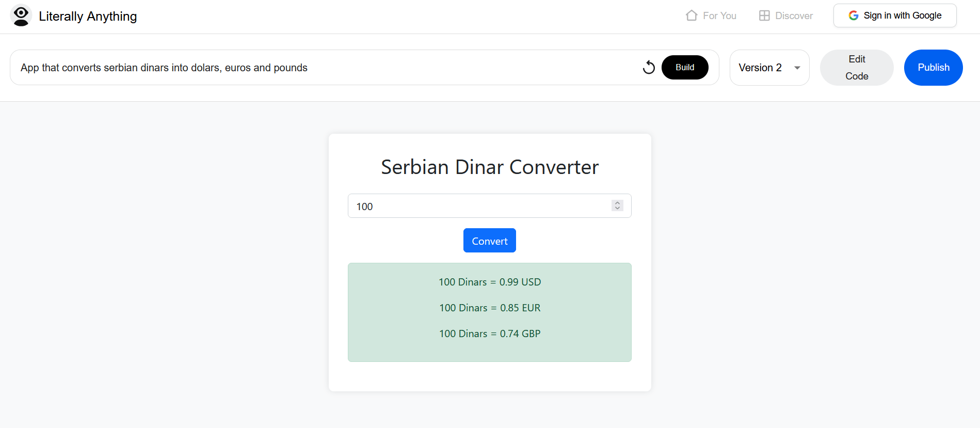Click the caret arrow beside Version 2
The height and width of the screenshot is (428, 980).
pos(797,68)
